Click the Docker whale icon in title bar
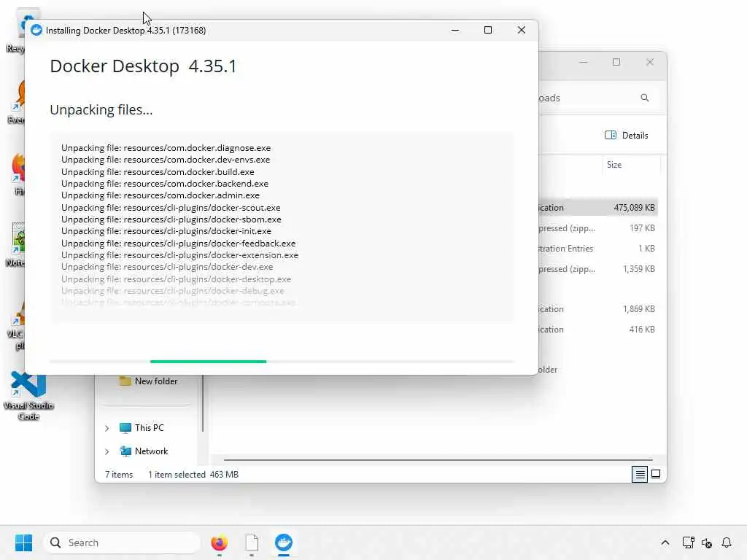The image size is (747, 560). 36,31
